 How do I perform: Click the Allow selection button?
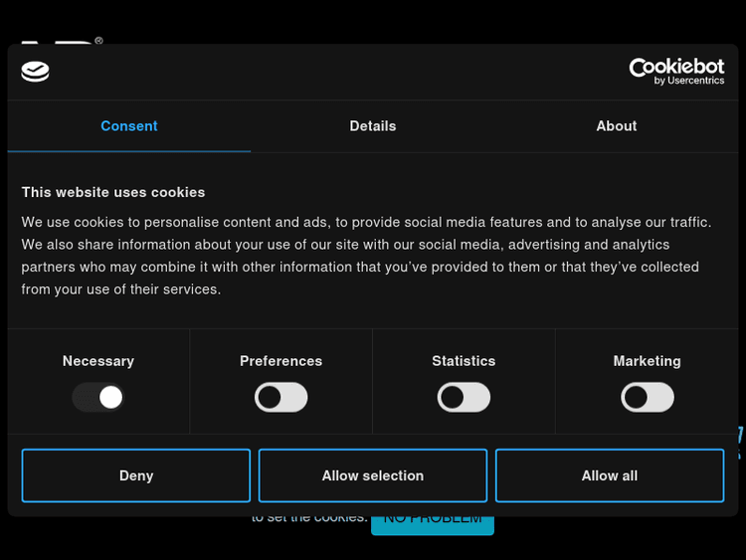click(x=373, y=475)
